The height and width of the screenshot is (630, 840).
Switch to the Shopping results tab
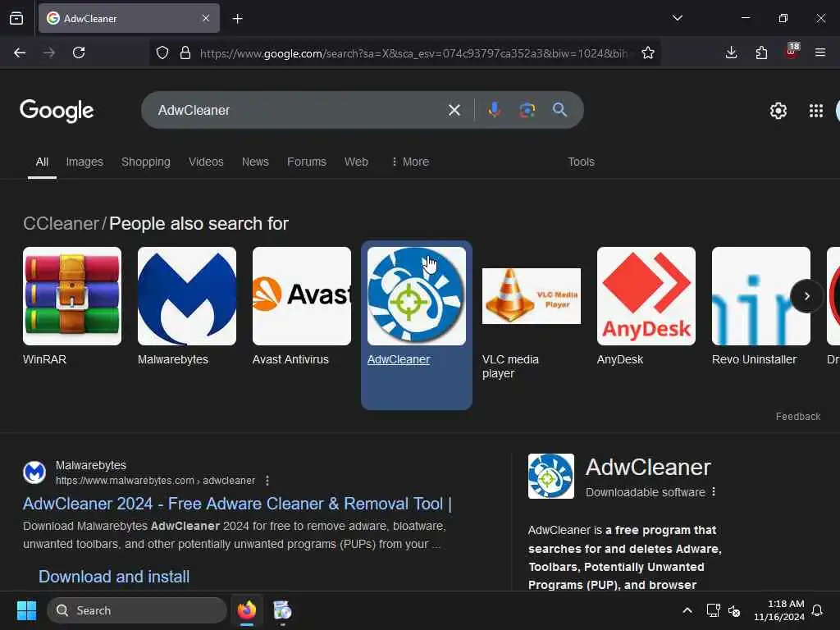146,162
